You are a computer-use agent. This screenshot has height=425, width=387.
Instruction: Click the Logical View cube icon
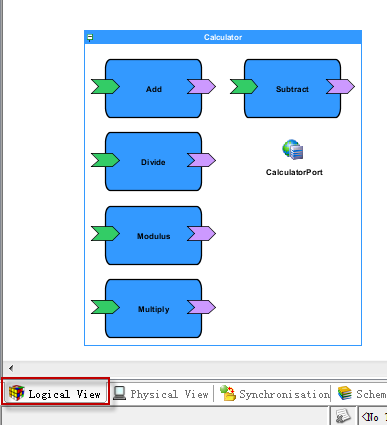tap(16, 393)
